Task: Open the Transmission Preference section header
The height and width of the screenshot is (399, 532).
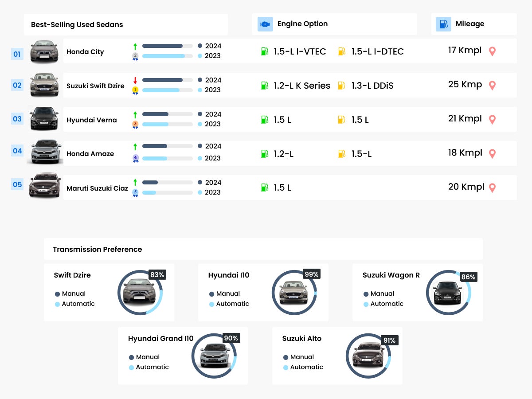Action: (x=98, y=249)
